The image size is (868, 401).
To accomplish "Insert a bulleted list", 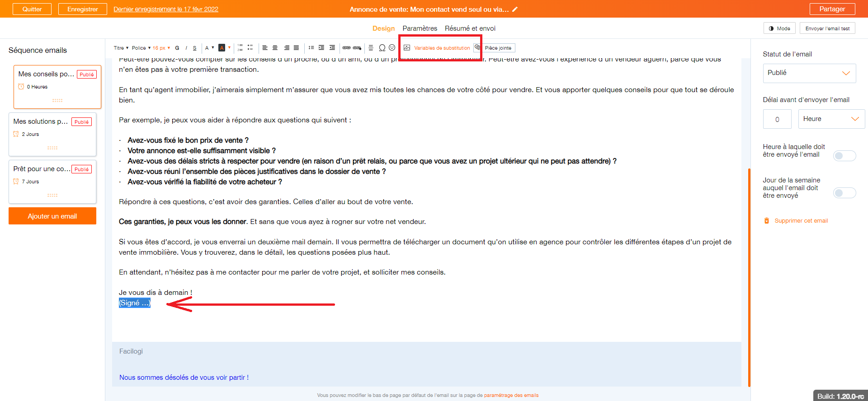I will click(250, 47).
